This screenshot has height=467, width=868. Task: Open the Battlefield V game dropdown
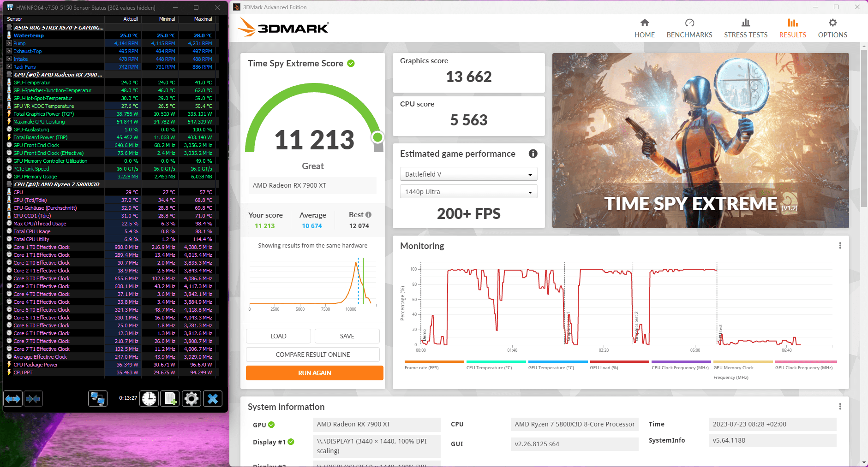pyautogui.click(x=468, y=174)
